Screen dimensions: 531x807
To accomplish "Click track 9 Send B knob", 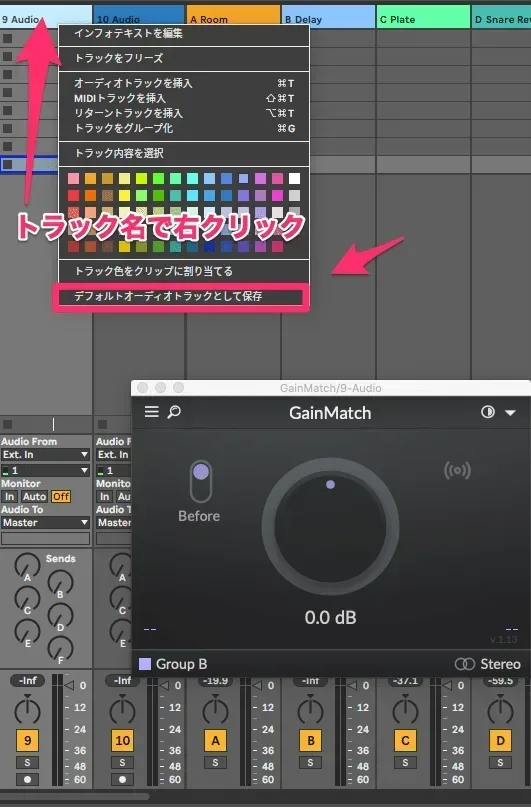I will click(x=60, y=583).
